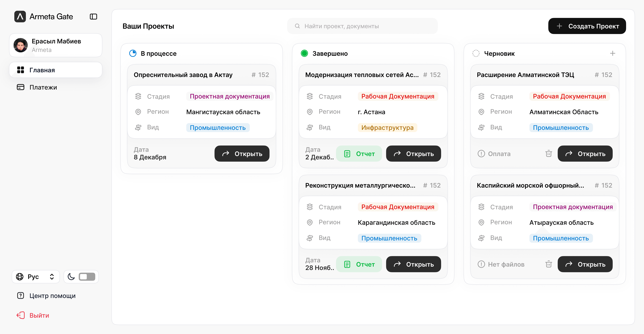Click the Нет файлов alert icon
The image size is (644, 334).
[481, 264]
